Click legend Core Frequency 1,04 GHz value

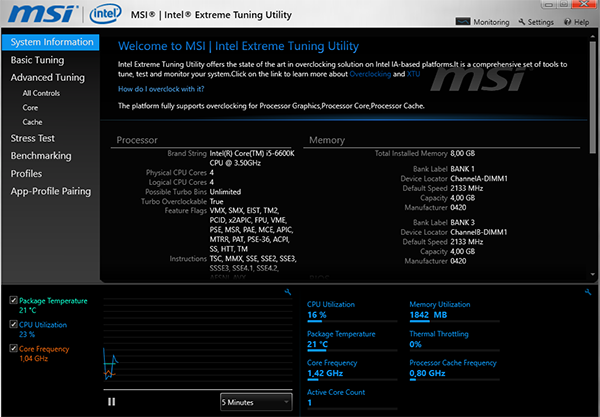coord(34,359)
